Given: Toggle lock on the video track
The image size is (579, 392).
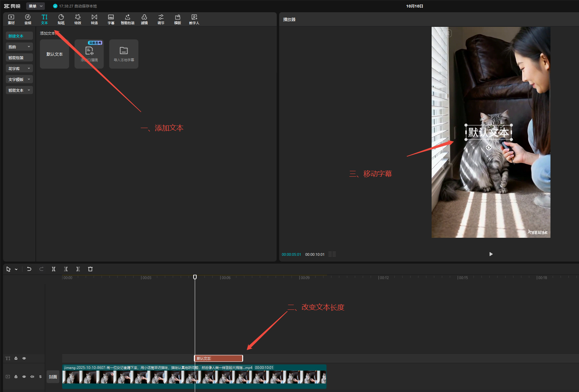Looking at the screenshot, I should click(16, 377).
